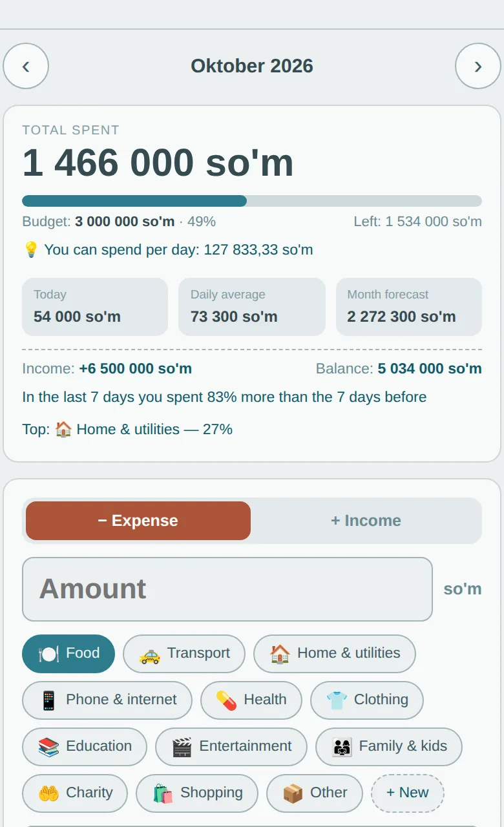Switch to the Expense tab

138,521
